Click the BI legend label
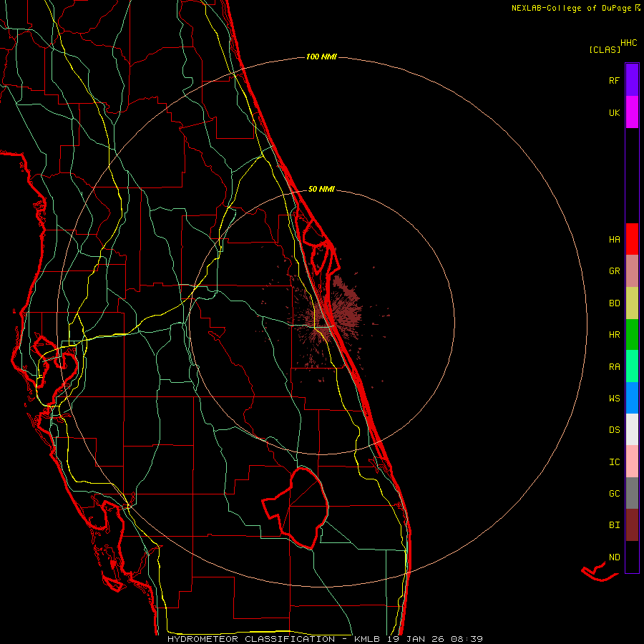The image size is (644, 644). 614,525
